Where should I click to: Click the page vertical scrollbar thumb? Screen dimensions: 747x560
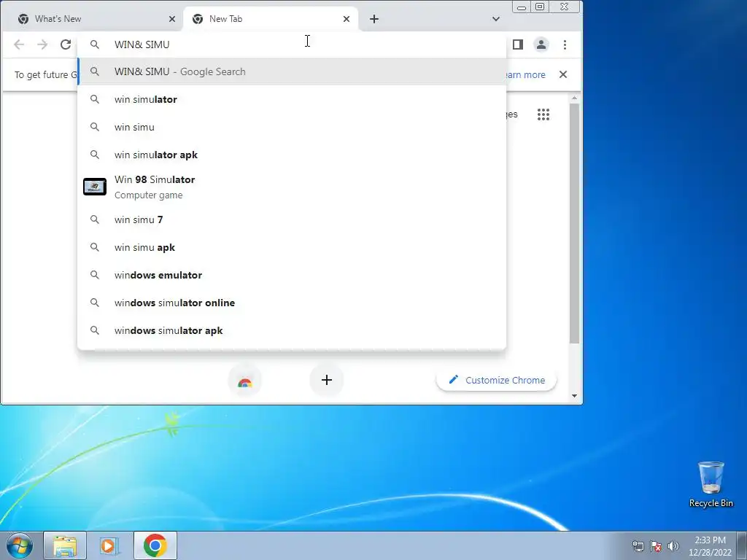tap(574, 223)
